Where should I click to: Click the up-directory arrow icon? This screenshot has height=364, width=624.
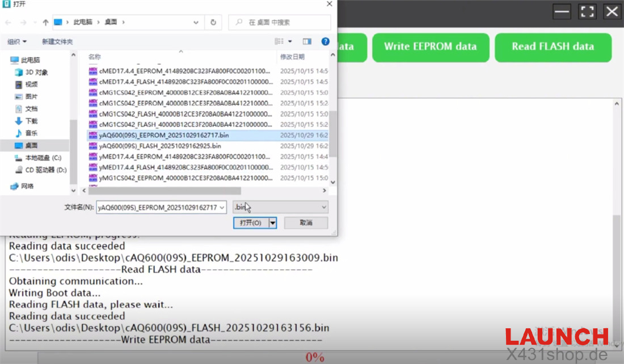pyautogui.click(x=45, y=22)
